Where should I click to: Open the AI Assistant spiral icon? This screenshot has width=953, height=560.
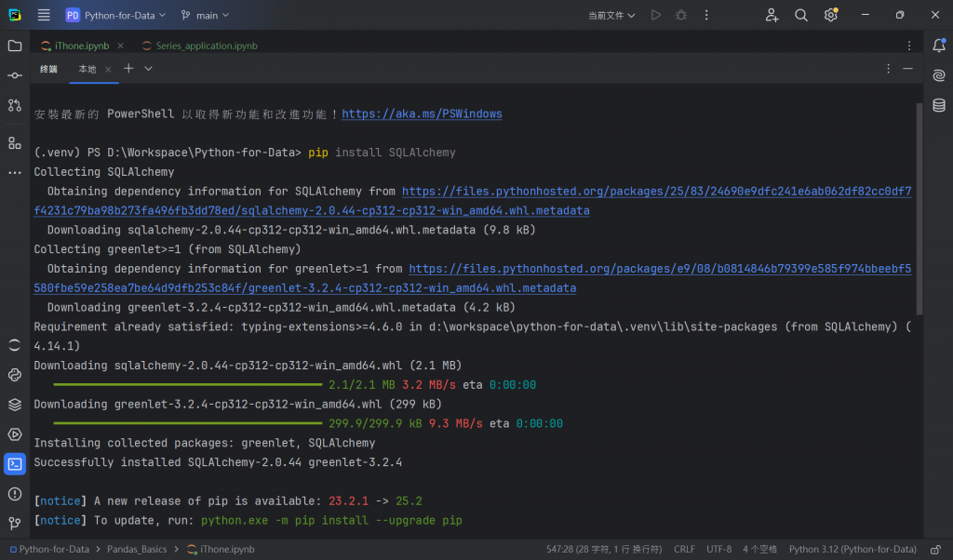(x=938, y=75)
